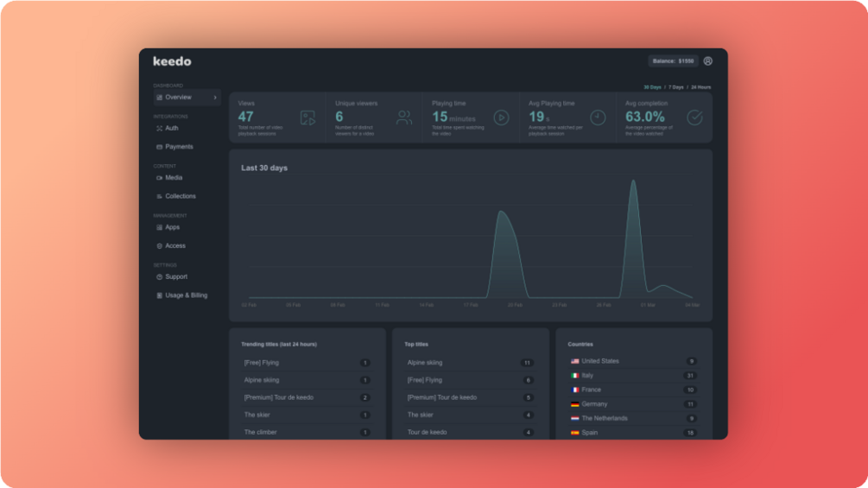Click the Usage & Billing icon

[x=160, y=295]
